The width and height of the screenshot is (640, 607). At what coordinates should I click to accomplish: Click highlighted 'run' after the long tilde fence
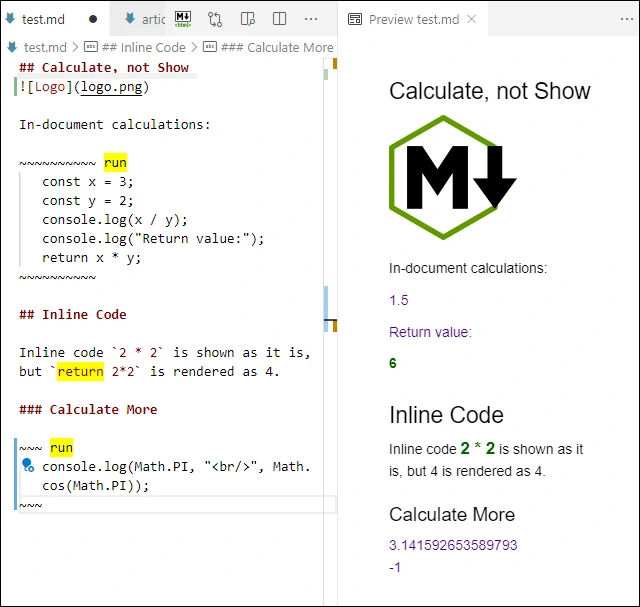coord(116,162)
